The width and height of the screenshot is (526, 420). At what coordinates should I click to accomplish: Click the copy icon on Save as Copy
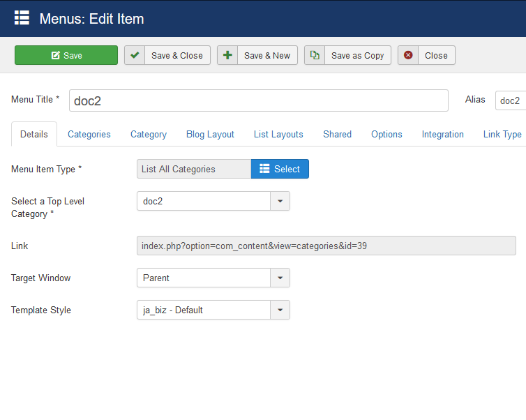[315, 55]
